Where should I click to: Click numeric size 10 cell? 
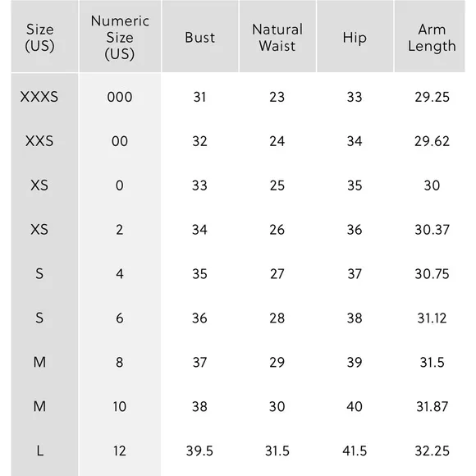coord(120,406)
